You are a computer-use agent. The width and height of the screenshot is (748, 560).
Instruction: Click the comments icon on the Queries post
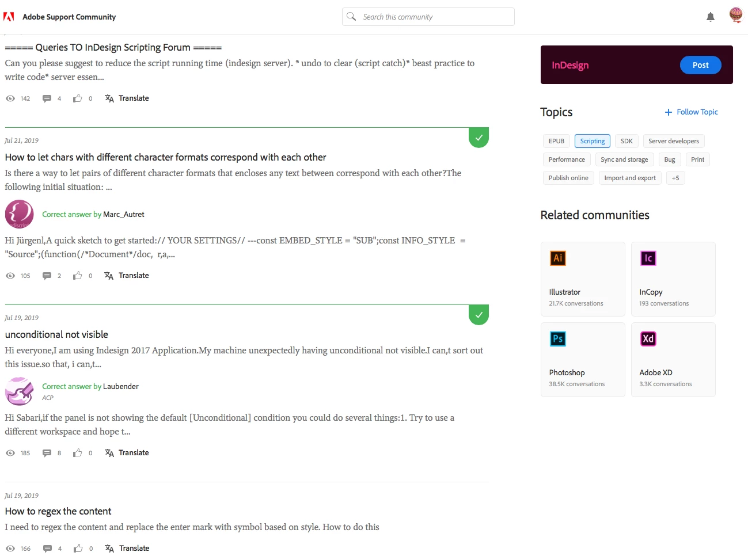47,98
